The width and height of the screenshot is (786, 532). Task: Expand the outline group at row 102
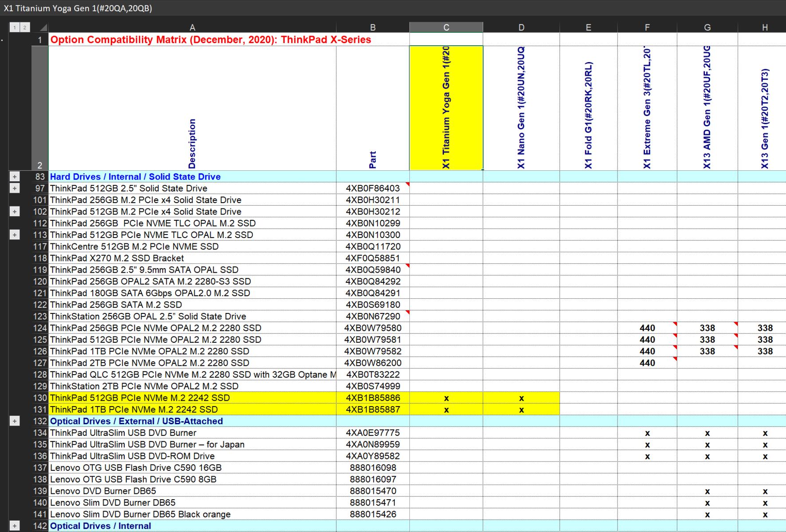coord(15,211)
